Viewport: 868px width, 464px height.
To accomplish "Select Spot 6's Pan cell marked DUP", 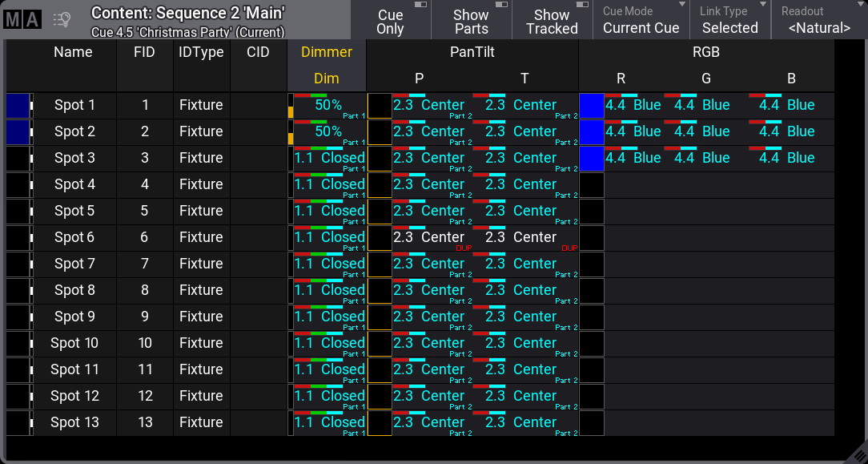I will point(431,238).
